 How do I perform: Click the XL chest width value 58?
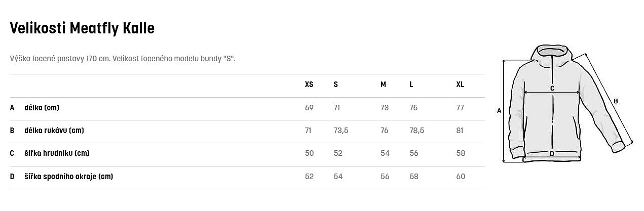(x=461, y=153)
